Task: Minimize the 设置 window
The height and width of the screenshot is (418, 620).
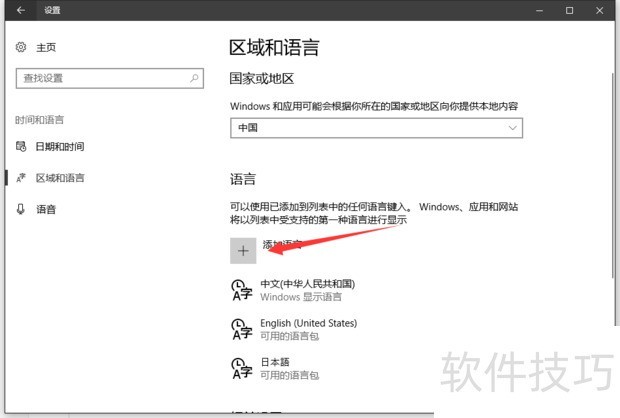Action: click(x=539, y=11)
